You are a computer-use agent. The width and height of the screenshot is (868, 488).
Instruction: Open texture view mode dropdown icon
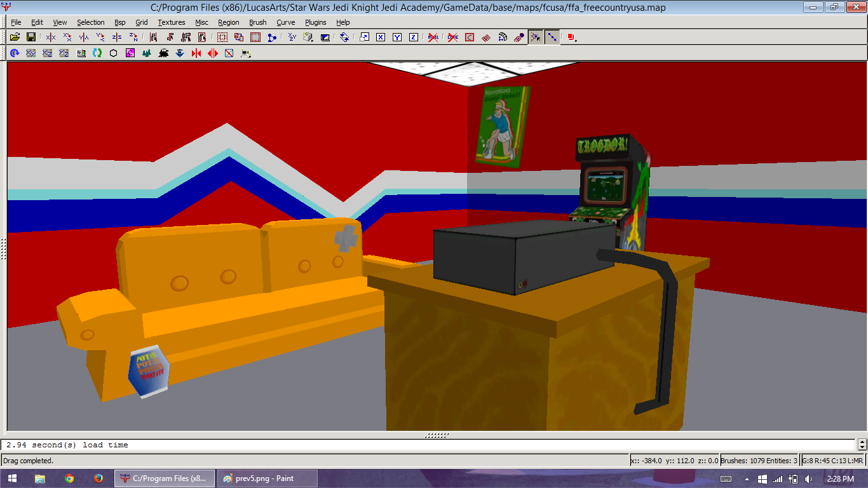pos(308,37)
